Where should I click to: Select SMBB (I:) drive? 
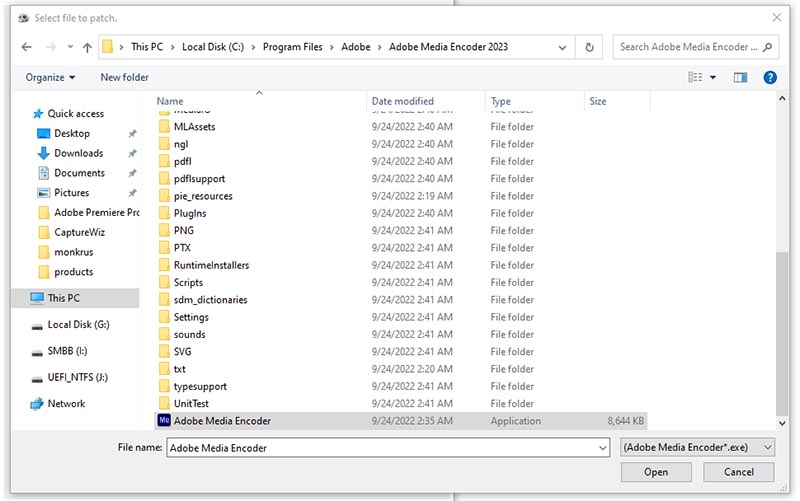pos(67,352)
